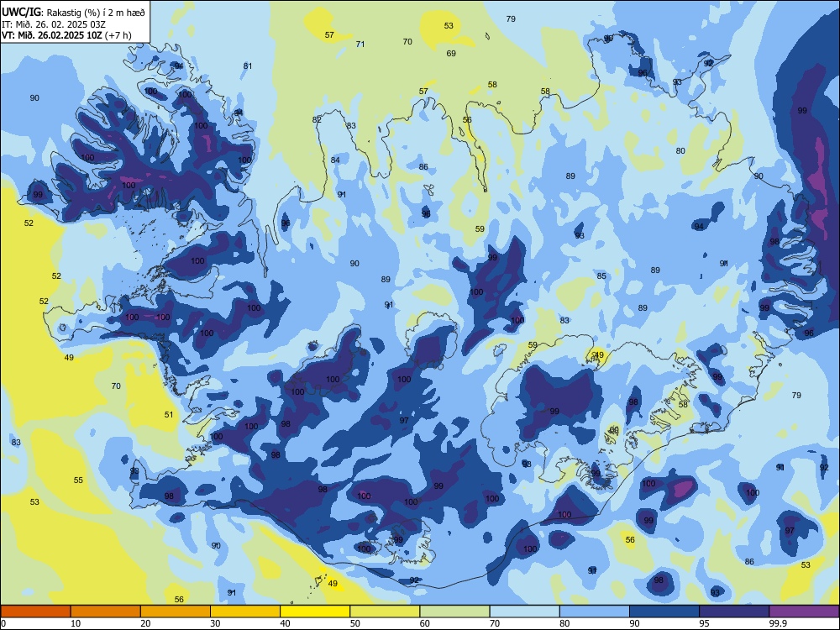The width and height of the screenshot is (840, 630).
Task: Pick the dark navy 95–99.9 legend swatch
Action: [x=734, y=612]
